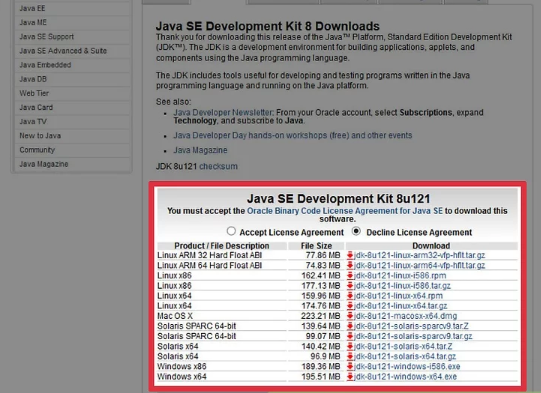Open Java SE Support sidebar item
Viewport: 541px width, 393px height.
[47, 37]
